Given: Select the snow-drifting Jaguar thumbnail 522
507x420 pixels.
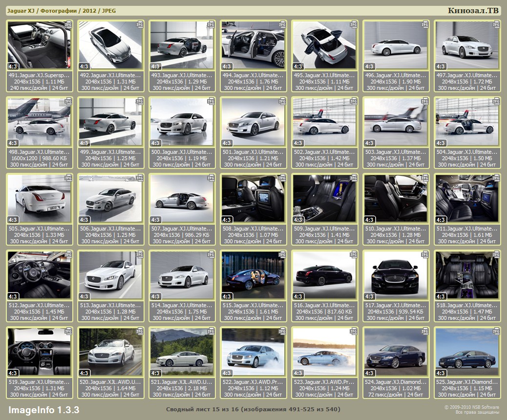Looking at the screenshot, I should 253,352.
